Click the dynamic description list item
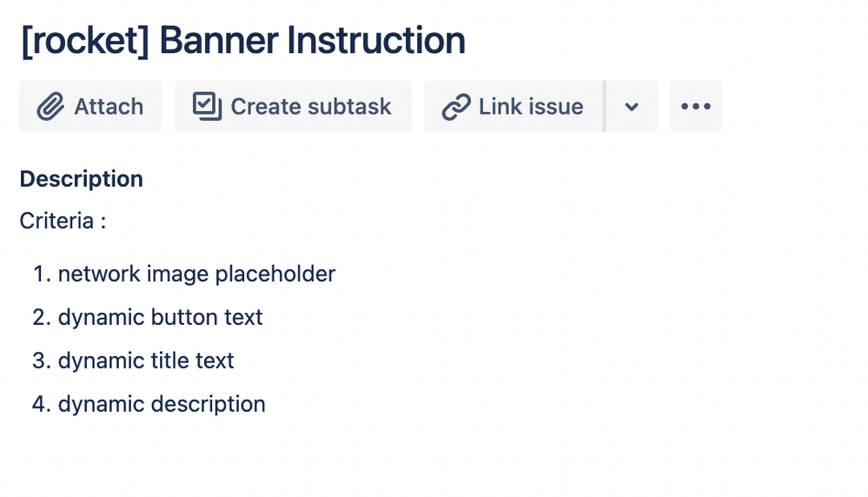Viewport: 868px width, 497px height. click(x=162, y=404)
